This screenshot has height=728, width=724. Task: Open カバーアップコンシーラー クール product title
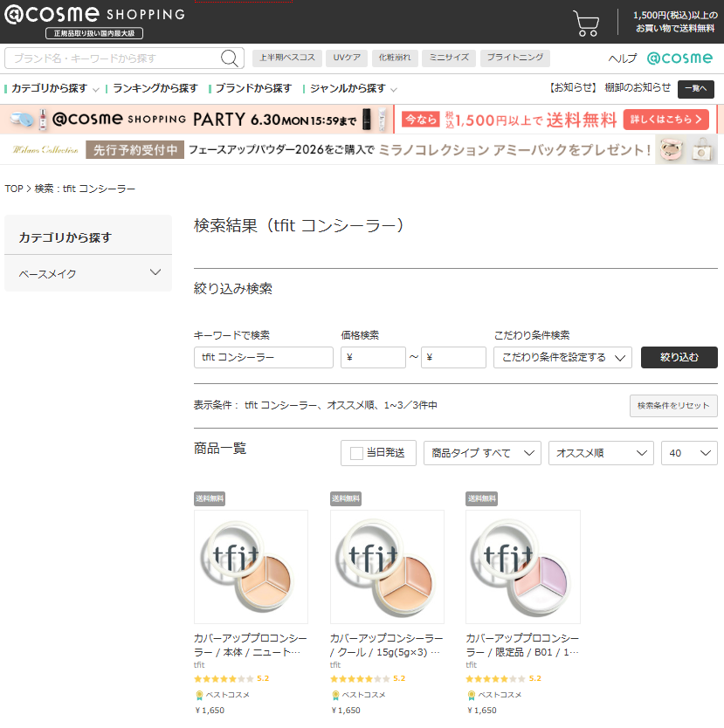pyautogui.click(x=386, y=645)
